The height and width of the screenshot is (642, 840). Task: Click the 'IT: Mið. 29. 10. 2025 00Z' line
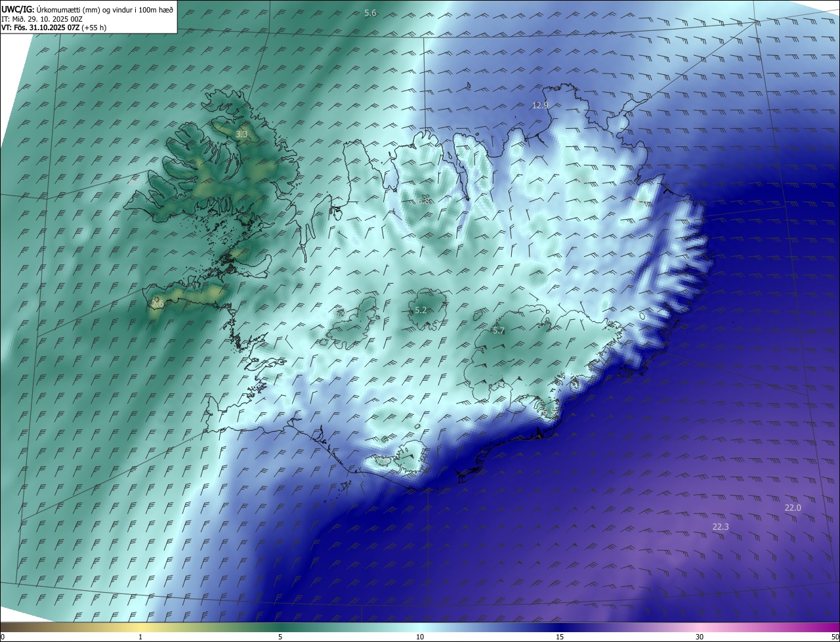pos(42,19)
